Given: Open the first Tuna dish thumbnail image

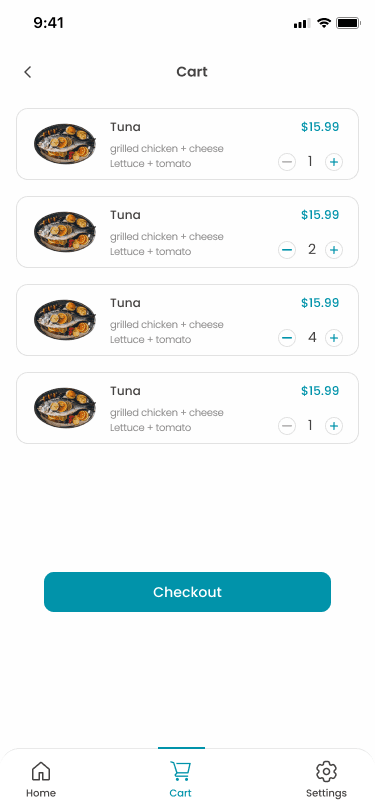Looking at the screenshot, I should tap(65, 144).
